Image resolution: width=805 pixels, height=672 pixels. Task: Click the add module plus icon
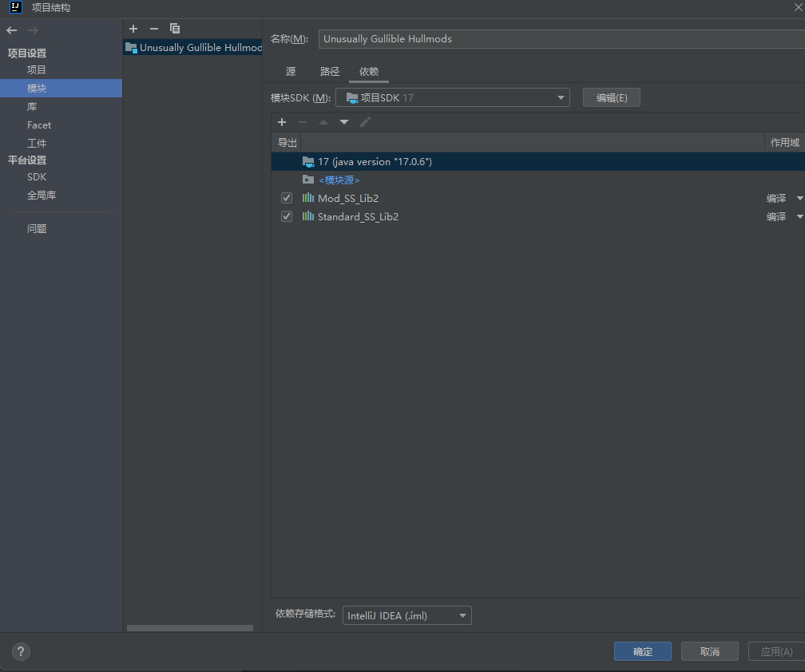click(133, 29)
